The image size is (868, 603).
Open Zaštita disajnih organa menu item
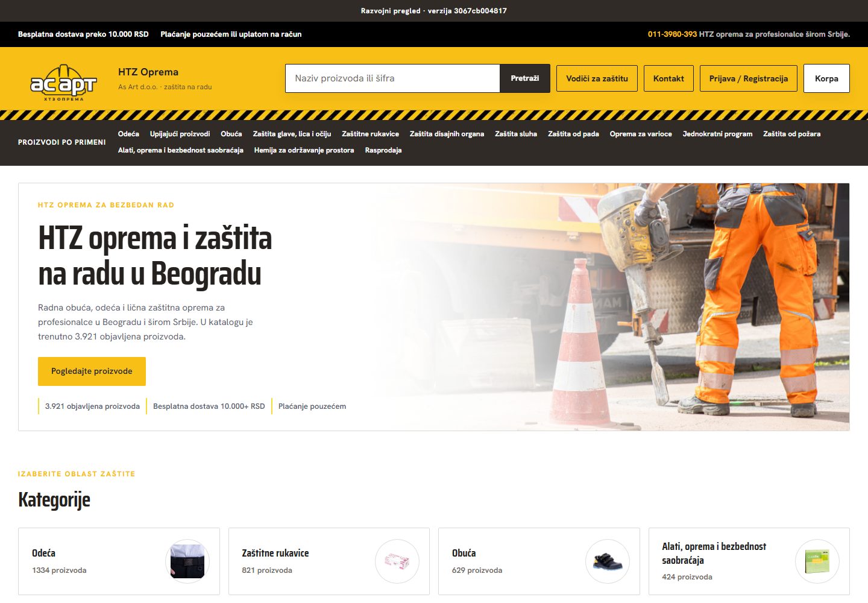(x=447, y=134)
